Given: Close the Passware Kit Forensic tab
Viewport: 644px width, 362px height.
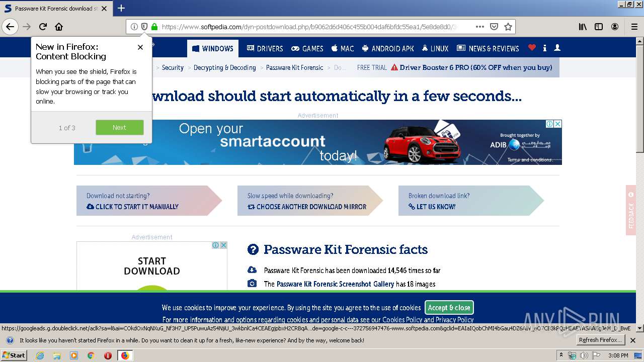Looking at the screenshot, I should click(104, 8).
